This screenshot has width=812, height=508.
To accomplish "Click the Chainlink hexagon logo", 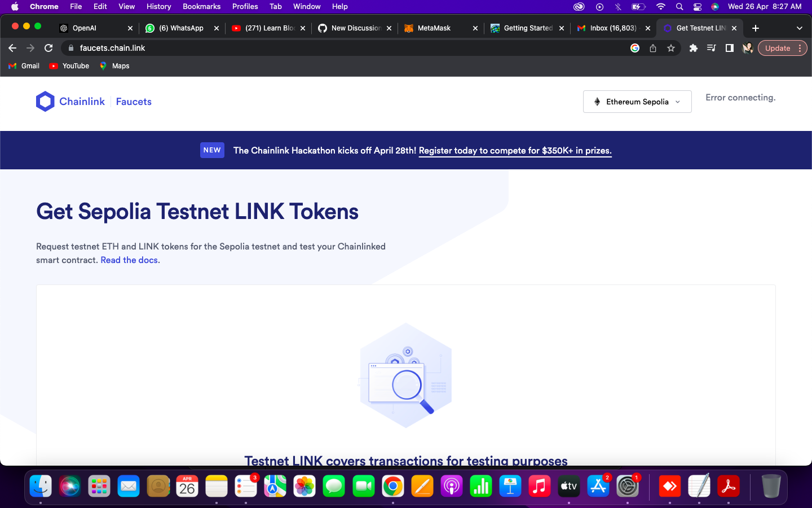I will point(45,102).
